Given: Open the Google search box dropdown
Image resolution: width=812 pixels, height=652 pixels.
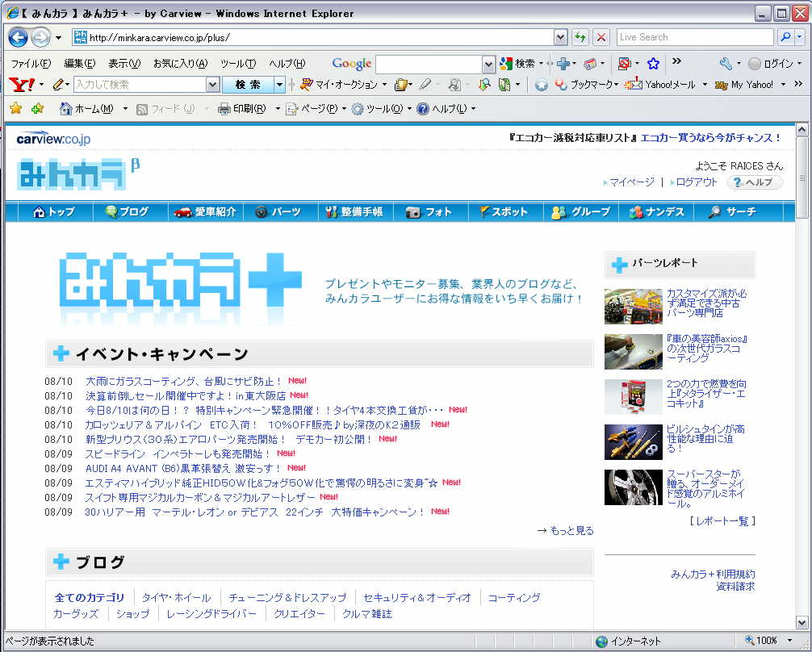Looking at the screenshot, I should tap(488, 65).
